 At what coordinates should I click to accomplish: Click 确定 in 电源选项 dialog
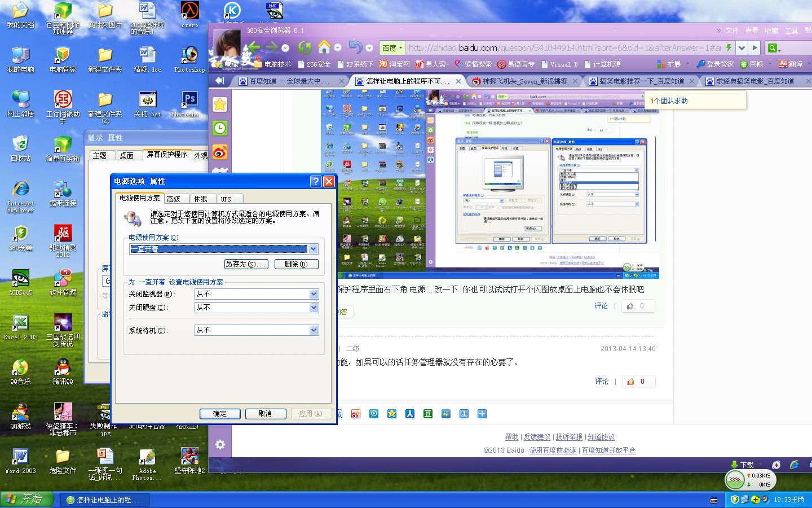(220, 414)
